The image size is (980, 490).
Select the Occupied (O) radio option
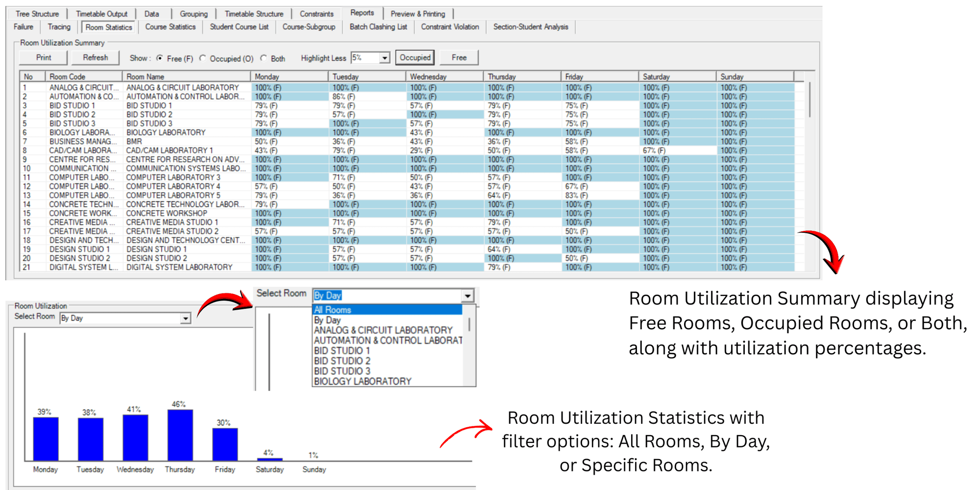[203, 58]
